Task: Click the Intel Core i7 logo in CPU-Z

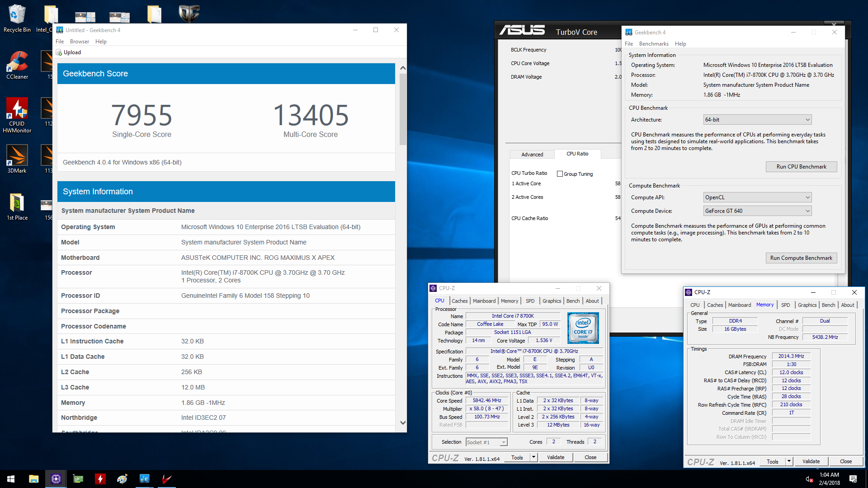Action: tap(583, 328)
